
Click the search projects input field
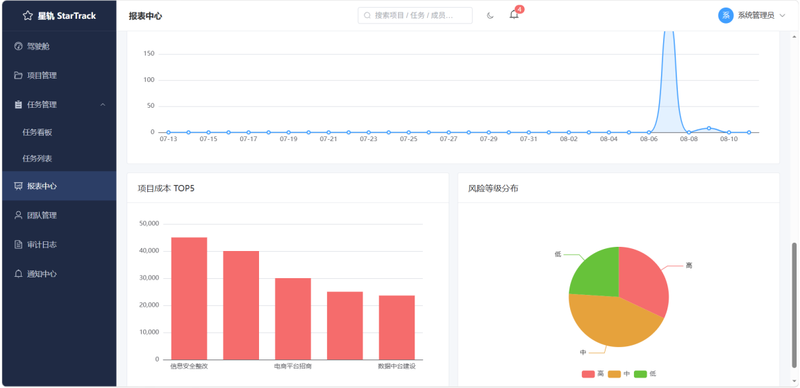pos(415,15)
